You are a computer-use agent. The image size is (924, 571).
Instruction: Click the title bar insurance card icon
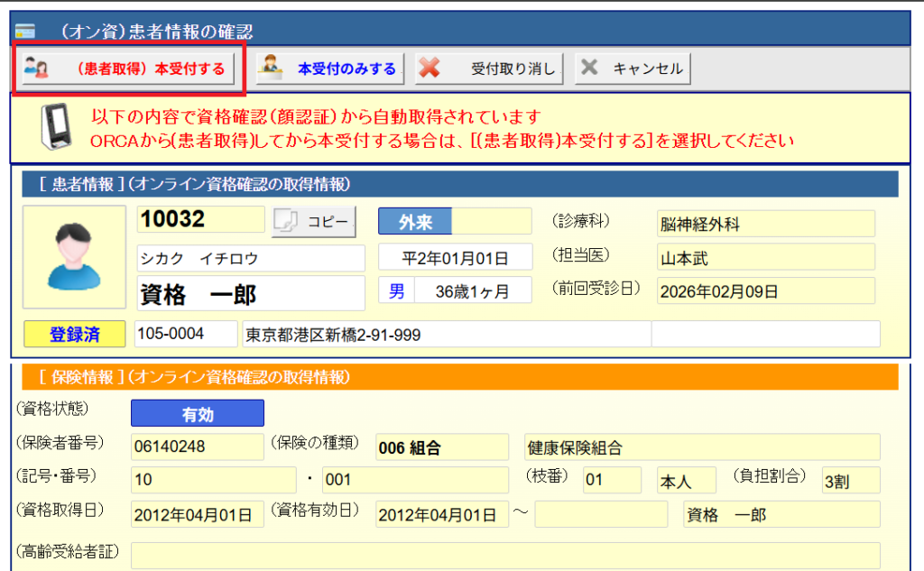coord(24,31)
